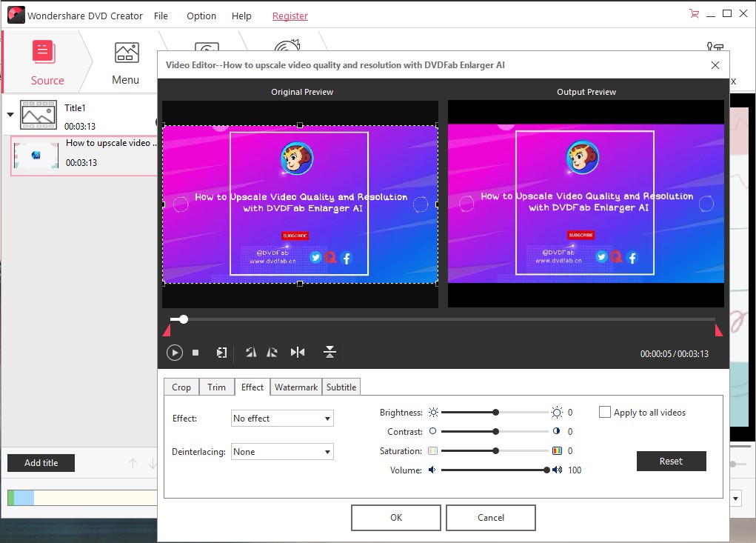Viewport: 756px width, 543px height.
Task: Click the Register link
Action: click(290, 16)
